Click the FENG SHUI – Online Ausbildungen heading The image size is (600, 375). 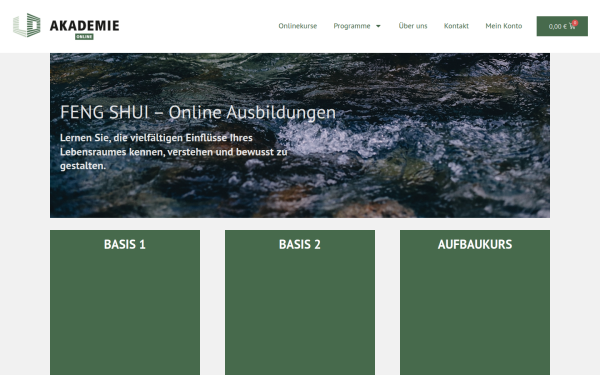coord(198,112)
